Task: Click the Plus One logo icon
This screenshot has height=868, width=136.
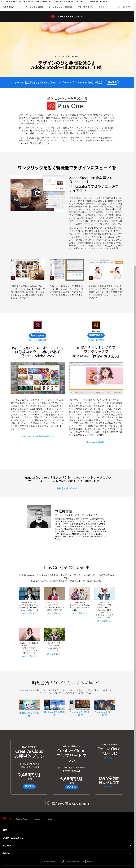Action: pos(51,106)
